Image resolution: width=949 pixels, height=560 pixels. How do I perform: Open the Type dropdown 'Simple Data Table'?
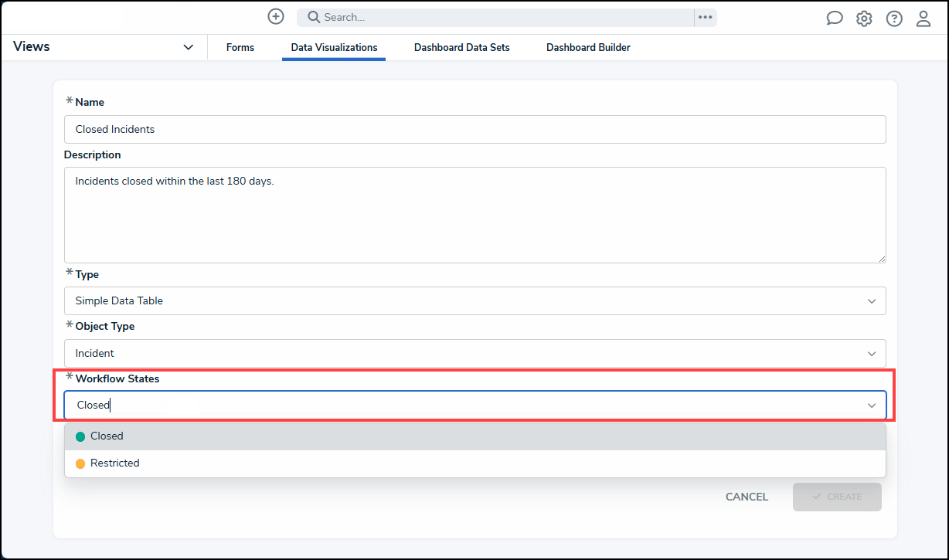click(x=474, y=300)
